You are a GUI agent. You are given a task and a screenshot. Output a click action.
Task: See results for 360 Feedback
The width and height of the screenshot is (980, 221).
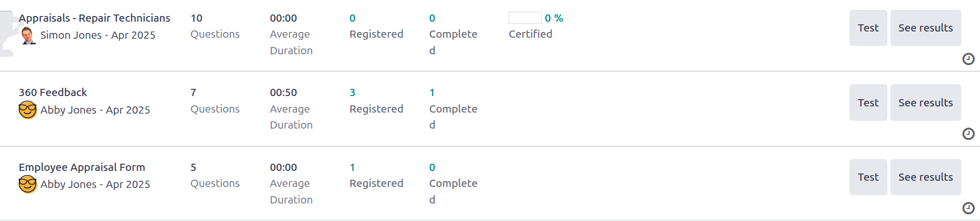(925, 103)
